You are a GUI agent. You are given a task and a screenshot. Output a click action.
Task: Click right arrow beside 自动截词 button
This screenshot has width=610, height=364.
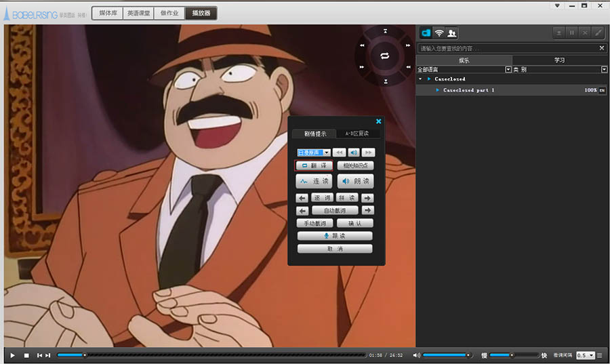[x=367, y=210]
